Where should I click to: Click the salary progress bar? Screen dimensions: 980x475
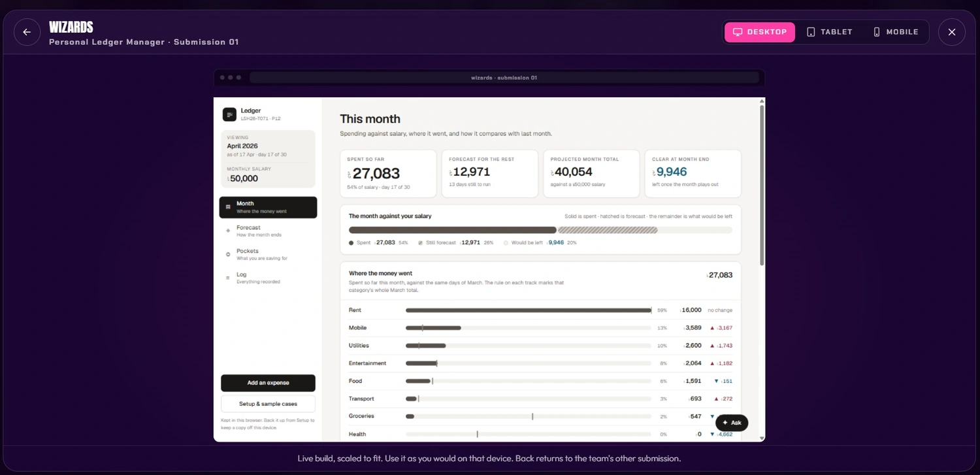540,230
